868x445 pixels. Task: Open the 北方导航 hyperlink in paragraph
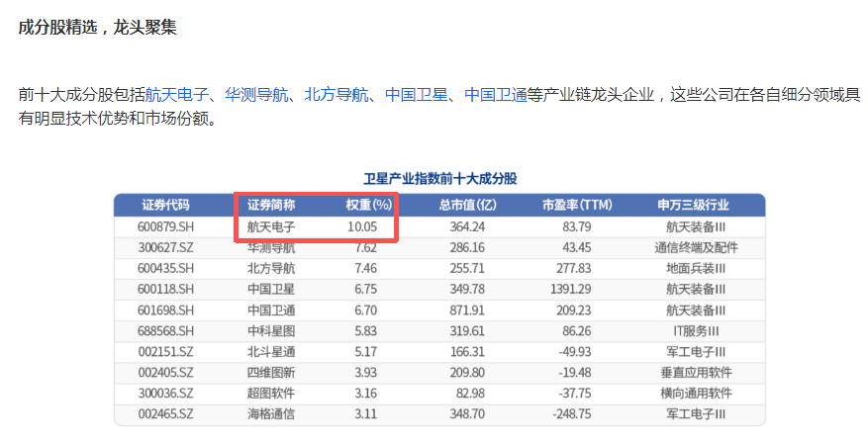[337, 95]
